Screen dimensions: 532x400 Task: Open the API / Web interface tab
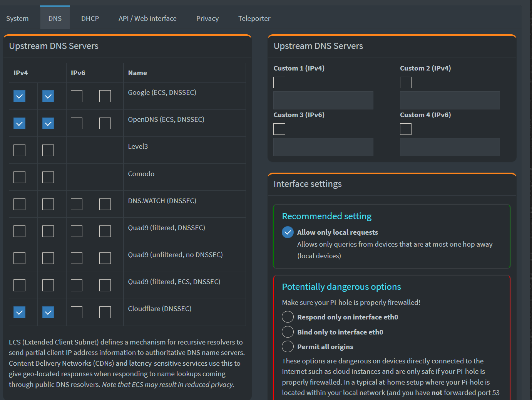[x=147, y=18]
